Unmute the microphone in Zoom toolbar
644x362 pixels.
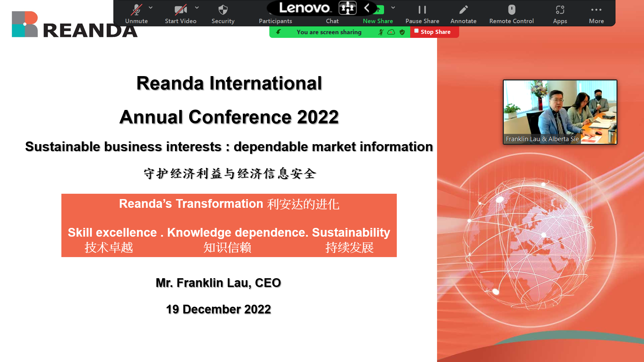coord(136,14)
